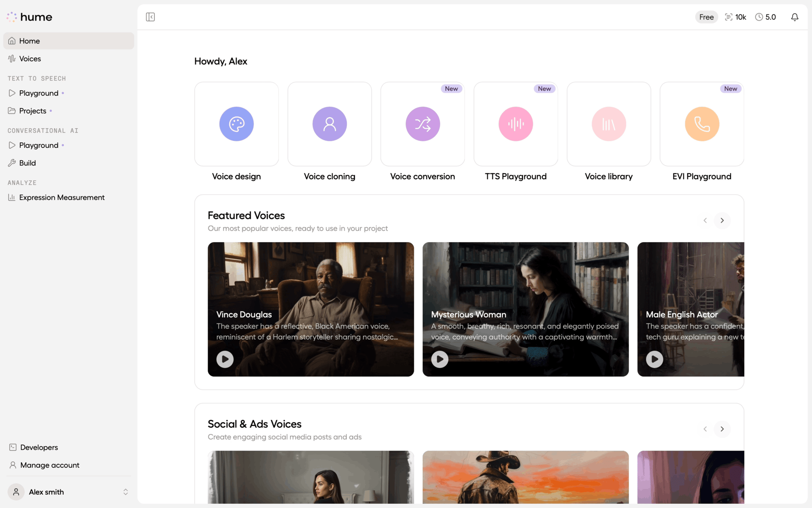Play the Male English Actor sample

655,359
